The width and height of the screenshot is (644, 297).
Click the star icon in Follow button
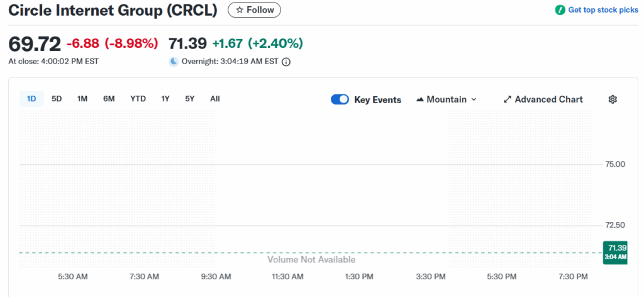239,10
